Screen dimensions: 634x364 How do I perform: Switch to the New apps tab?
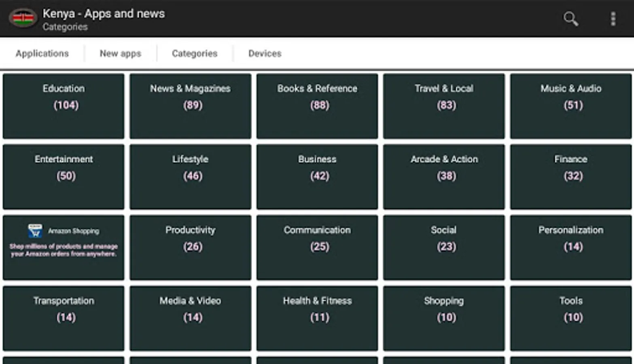[x=120, y=53]
